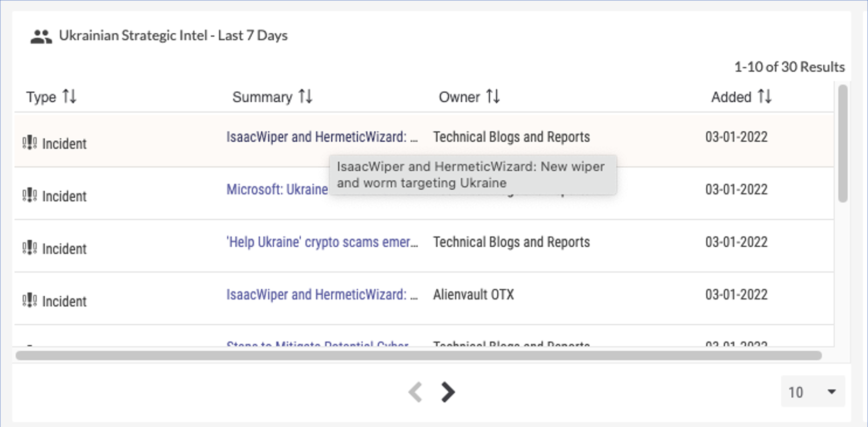Open first IsaacWiper and HermeticWizard link
Screen dimensions: 868x427
[322, 137]
